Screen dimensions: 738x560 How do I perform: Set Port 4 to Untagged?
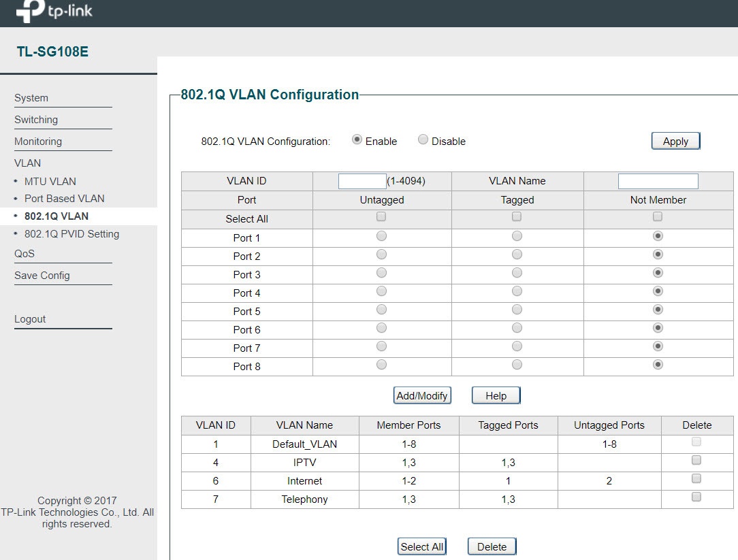coord(382,291)
